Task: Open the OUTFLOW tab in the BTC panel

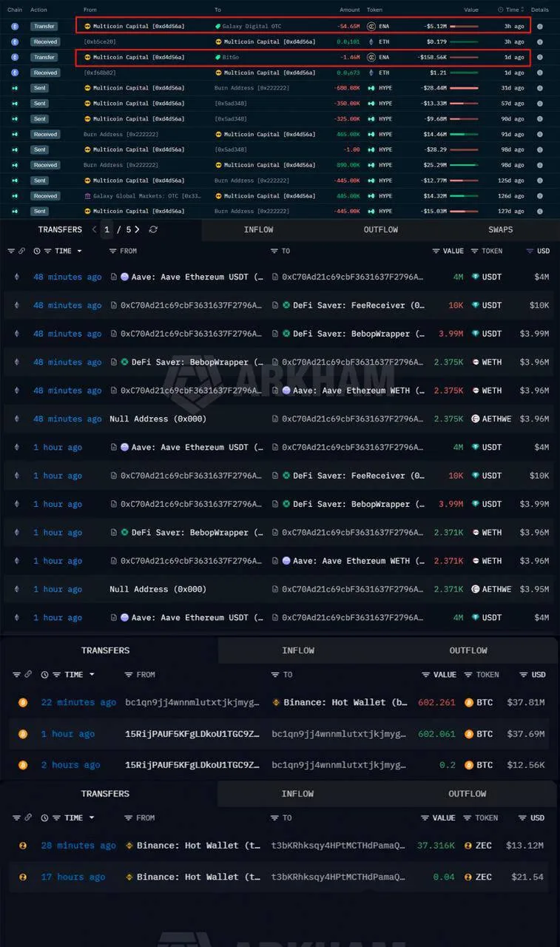Action: pos(468,650)
